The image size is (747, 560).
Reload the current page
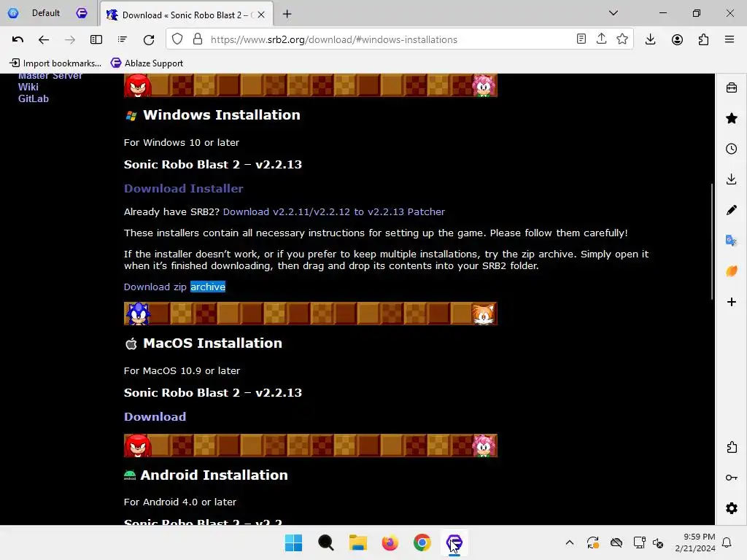click(x=149, y=39)
